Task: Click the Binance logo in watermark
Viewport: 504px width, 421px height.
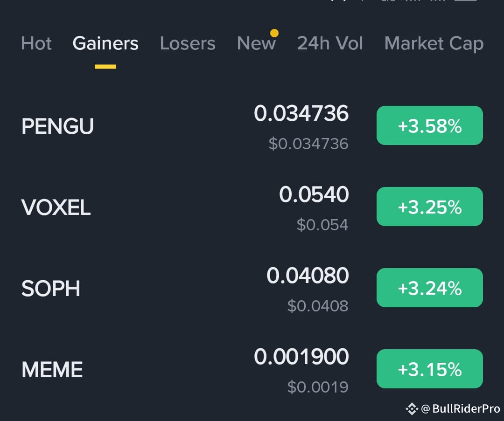Action: tap(412, 409)
